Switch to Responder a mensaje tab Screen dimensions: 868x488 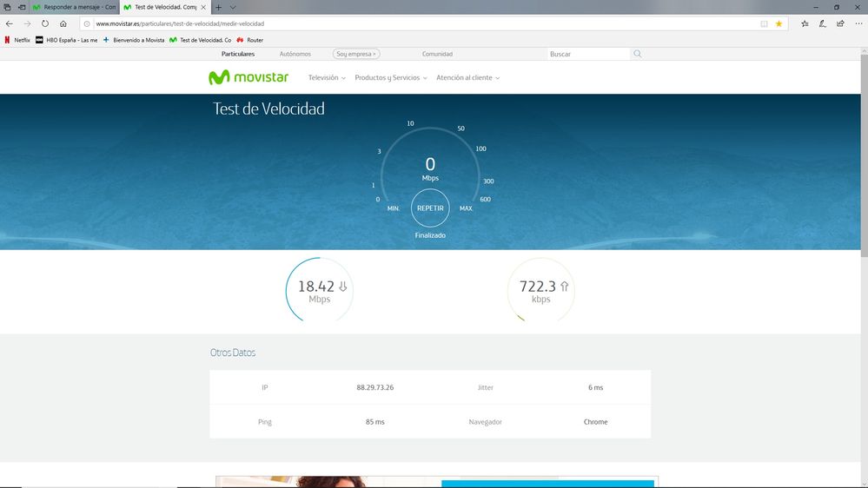pyautogui.click(x=74, y=7)
